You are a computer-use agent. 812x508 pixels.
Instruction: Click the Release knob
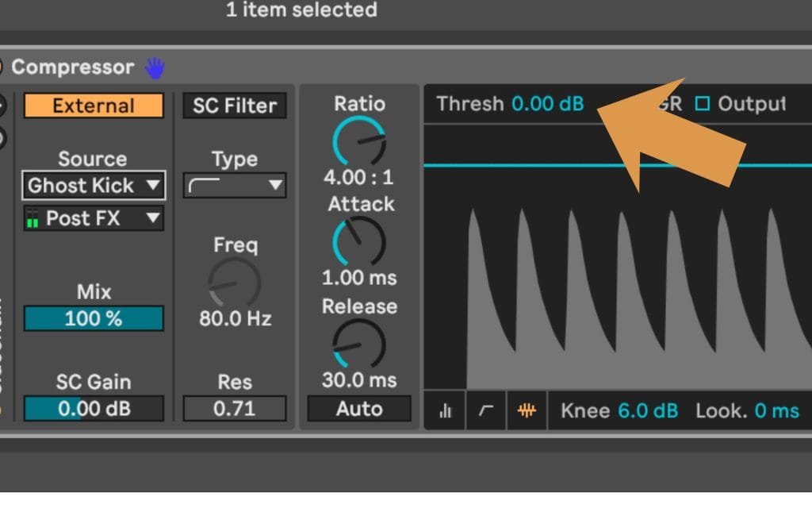click(x=359, y=344)
